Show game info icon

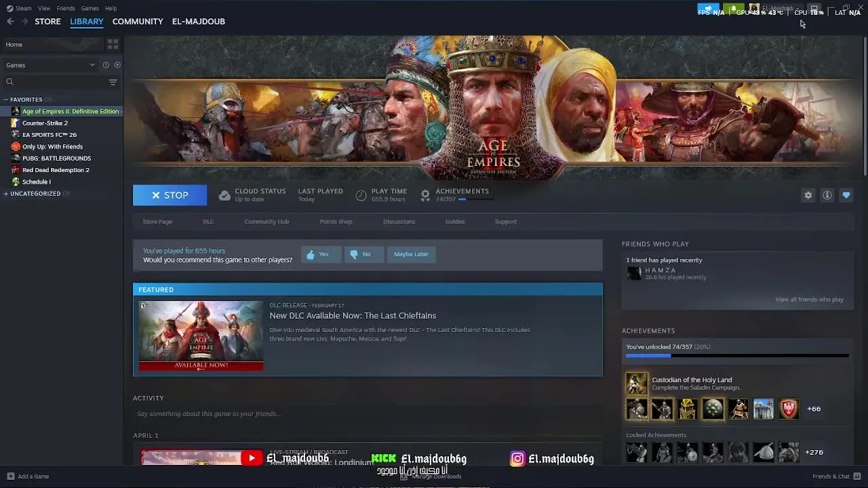(x=827, y=195)
